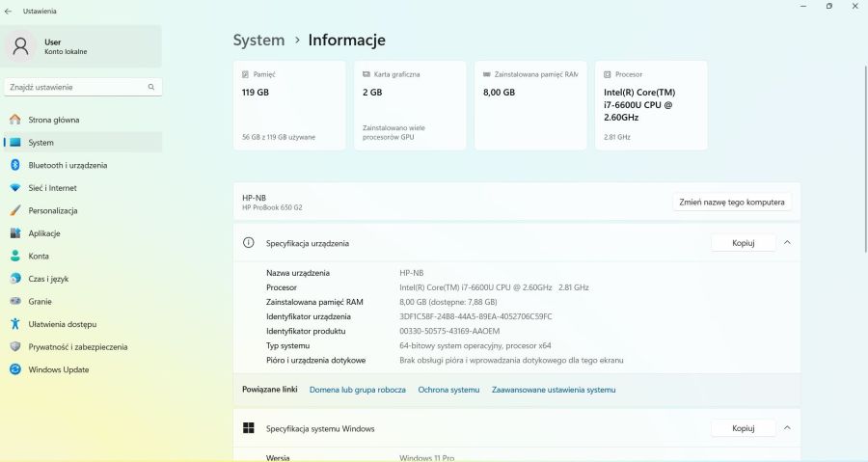Click the Windows logo beside Specyfikacja systemu Windows
Image resolution: width=868 pixels, height=462 pixels.
249,427
